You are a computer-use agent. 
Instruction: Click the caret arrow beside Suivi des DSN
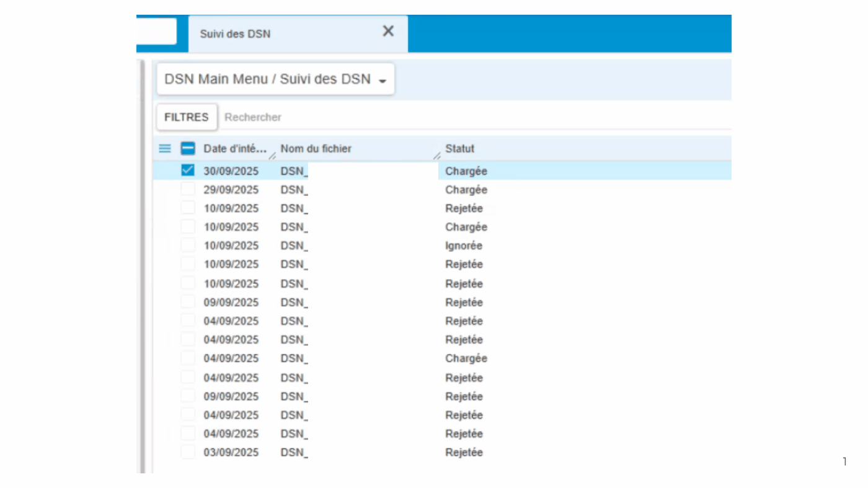(383, 81)
